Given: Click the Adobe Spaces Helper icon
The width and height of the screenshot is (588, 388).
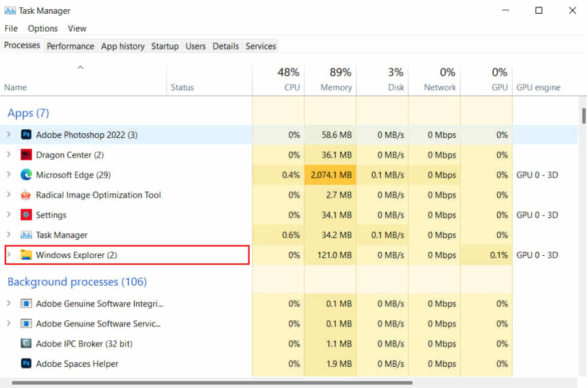Looking at the screenshot, I should [x=26, y=364].
